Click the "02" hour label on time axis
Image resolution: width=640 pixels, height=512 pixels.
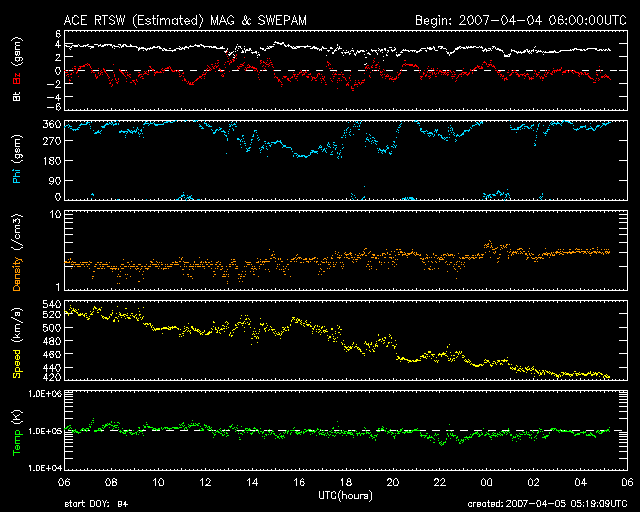(x=533, y=483)
